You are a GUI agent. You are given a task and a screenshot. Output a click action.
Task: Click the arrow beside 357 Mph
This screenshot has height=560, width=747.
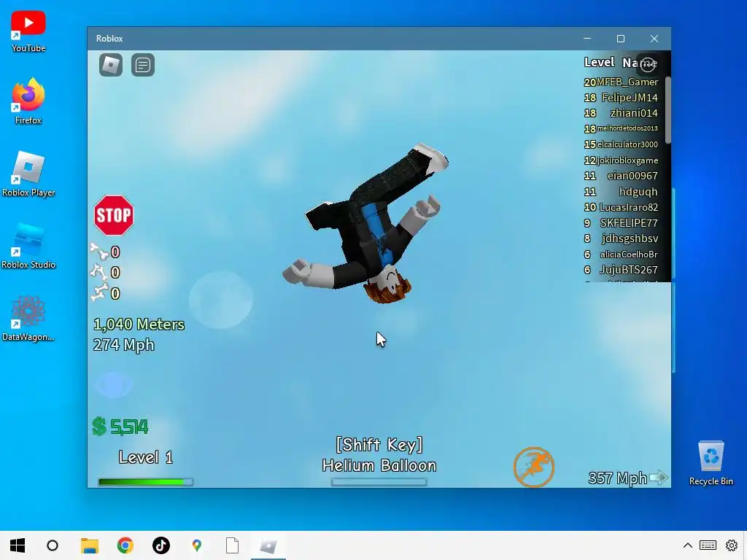click(x=659, y=477)
